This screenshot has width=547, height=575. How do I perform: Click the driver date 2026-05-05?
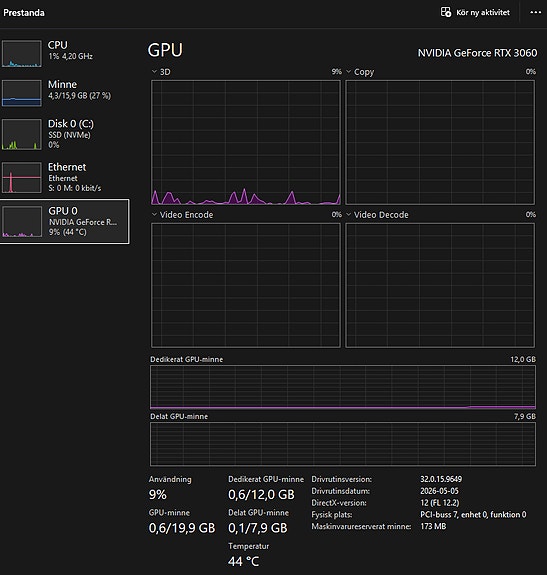pos(439,491)
